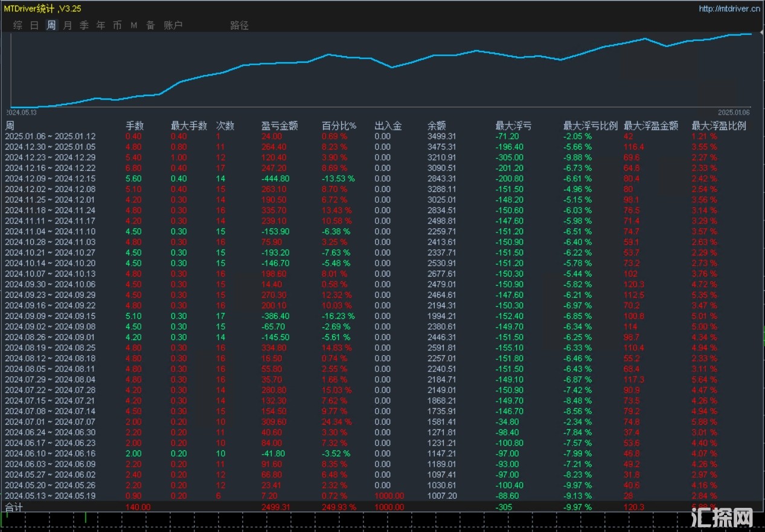
Task: Switch to the 综 summary tab
Action: point(18,25)
